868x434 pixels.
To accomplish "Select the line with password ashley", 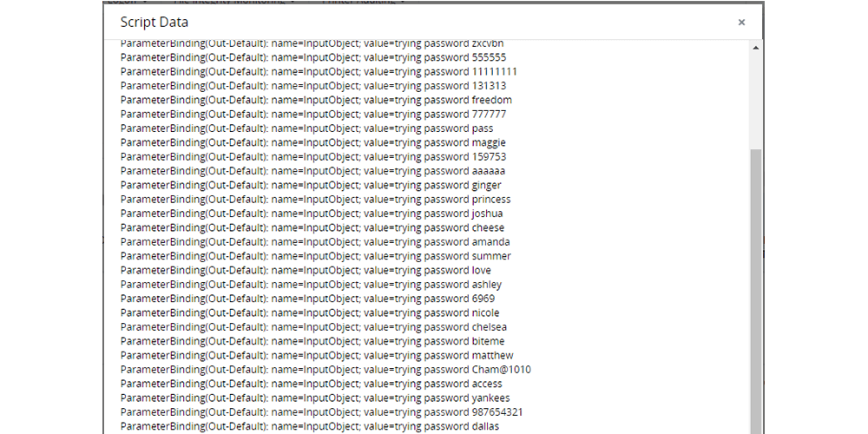I will (311, 285).
